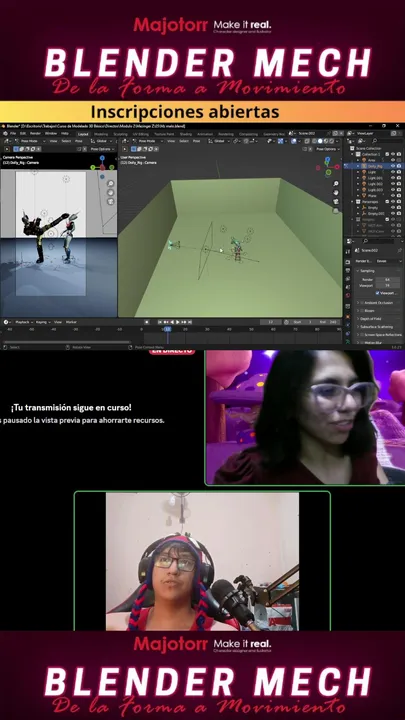This screenshot has height=720, width=405.
Task: Select Light.003 in the outliner
Action: 375,190
